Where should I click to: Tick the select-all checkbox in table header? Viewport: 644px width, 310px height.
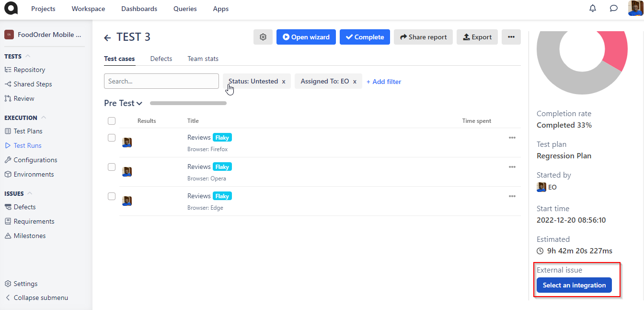coord(112,121)
